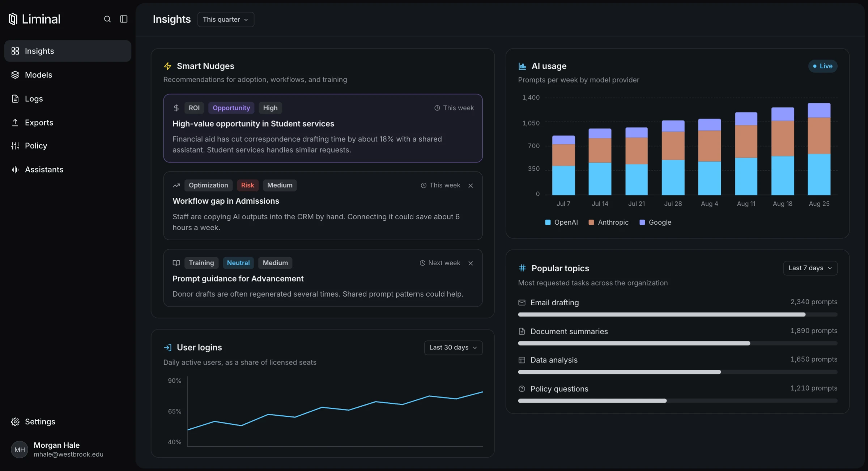This screenshot has width=868, height=471.
Task: Collapse the sidebar with panel icon
Action: 124,19
